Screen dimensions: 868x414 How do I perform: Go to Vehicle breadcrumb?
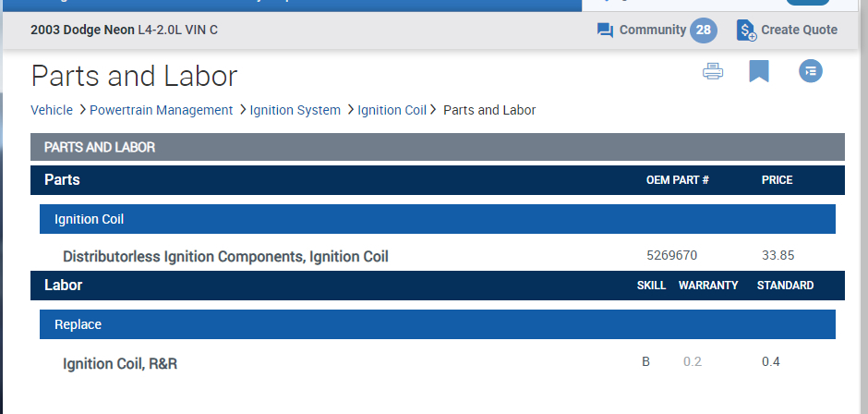point(52,110)
